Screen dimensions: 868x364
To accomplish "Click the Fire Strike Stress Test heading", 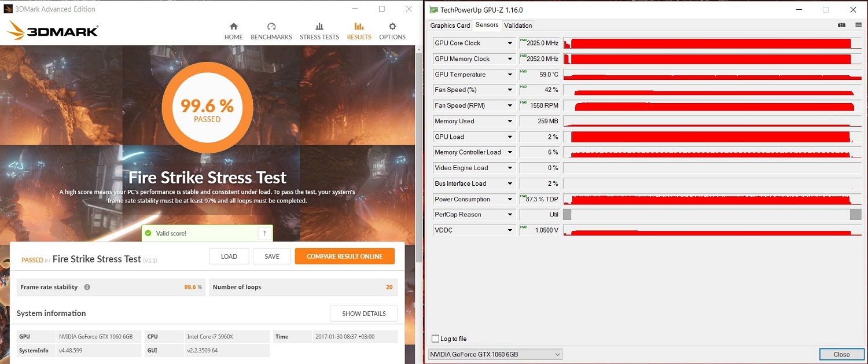I will (x=207, y=177).
